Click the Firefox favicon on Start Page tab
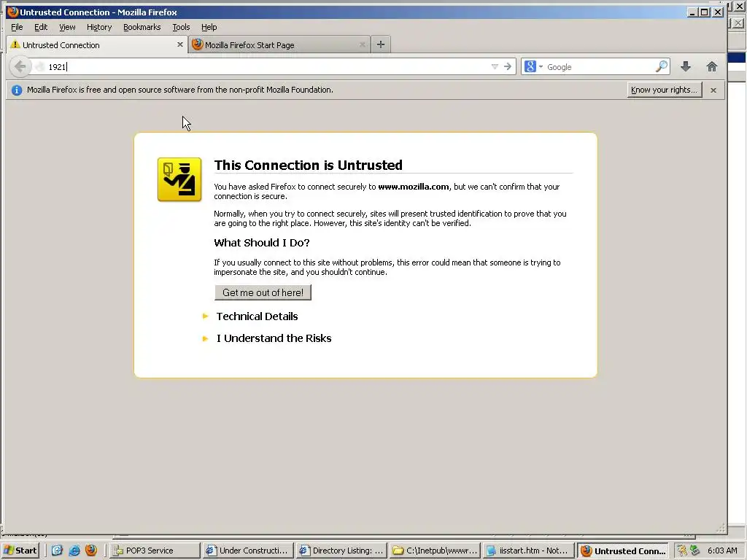747x560 pixels. [x=197, y=44]
